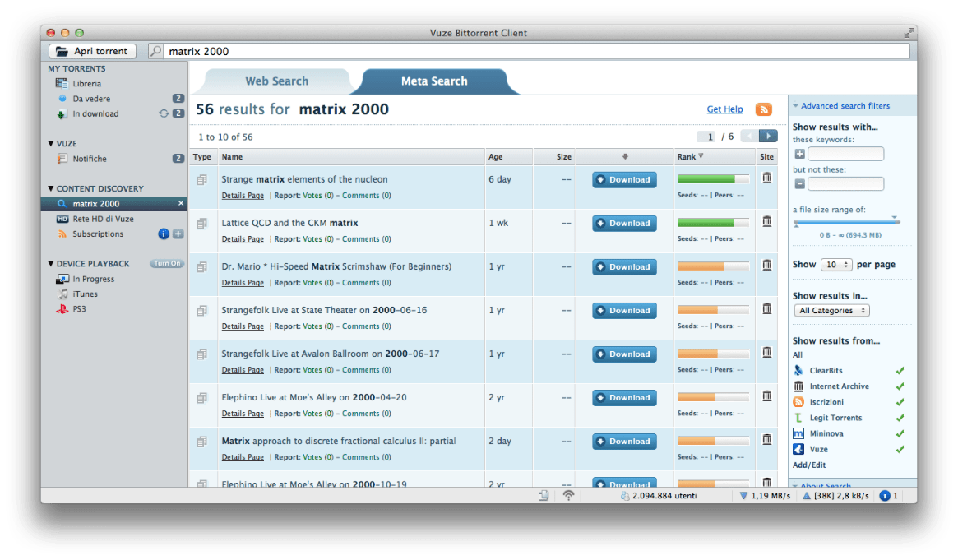958x560 pixels.
Task: Download Strange matrix elements of the nucleon
Action: point(624,179)
